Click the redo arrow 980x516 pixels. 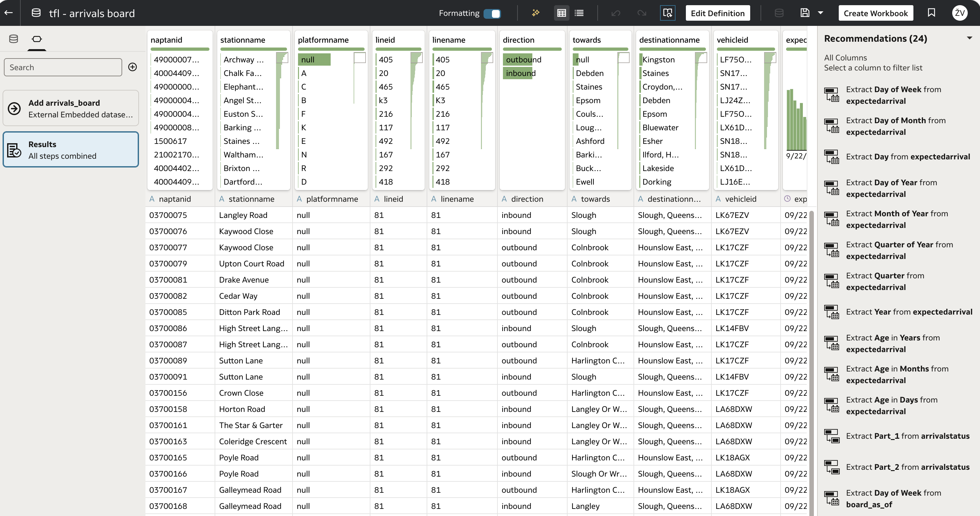click(x=642, y=13)
